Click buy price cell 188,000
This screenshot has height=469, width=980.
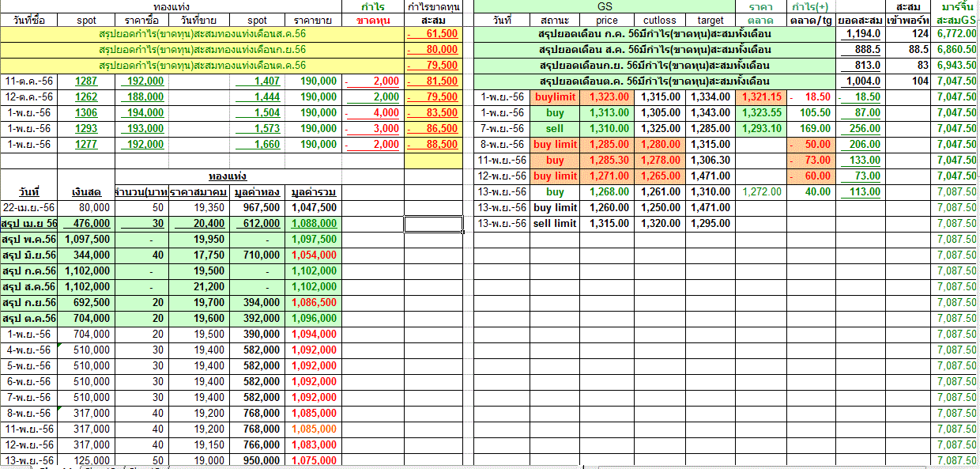[x=142, y=96]
